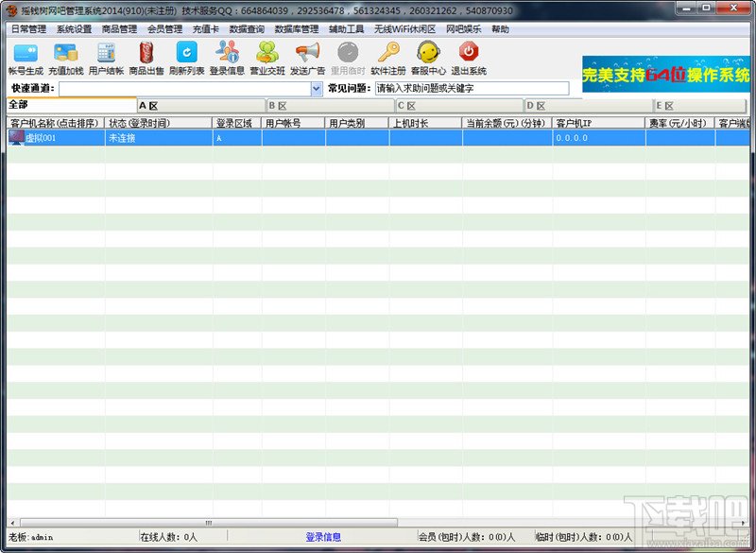This screenshot has height=553, width=756.
Task: Click the 充值加钱 recharge icon
Action: click(x=66, y=53)
